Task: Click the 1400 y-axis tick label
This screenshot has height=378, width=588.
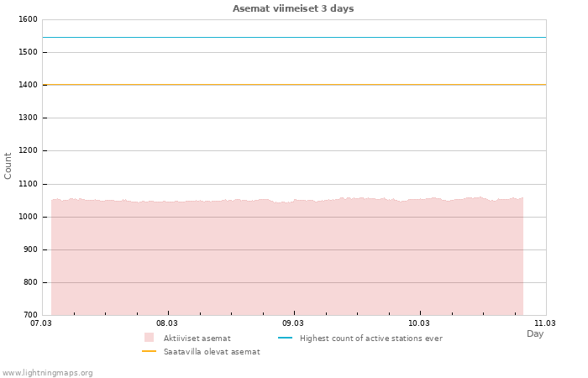Action: pyautogui.click(x=28, y=85)
